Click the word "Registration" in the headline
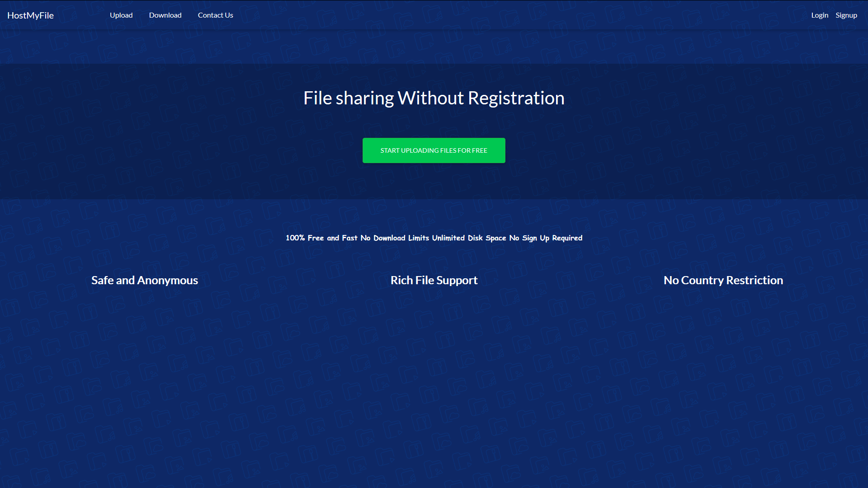Viewport: 868px width, 488px height. (x=516, y=99)
